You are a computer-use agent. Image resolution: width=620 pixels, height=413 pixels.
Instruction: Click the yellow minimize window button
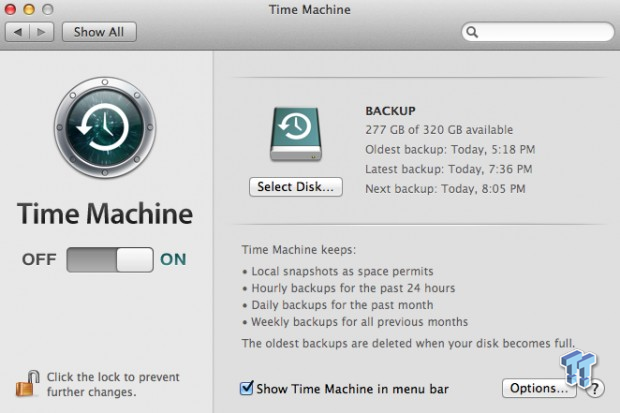click(x=29, y=9)
